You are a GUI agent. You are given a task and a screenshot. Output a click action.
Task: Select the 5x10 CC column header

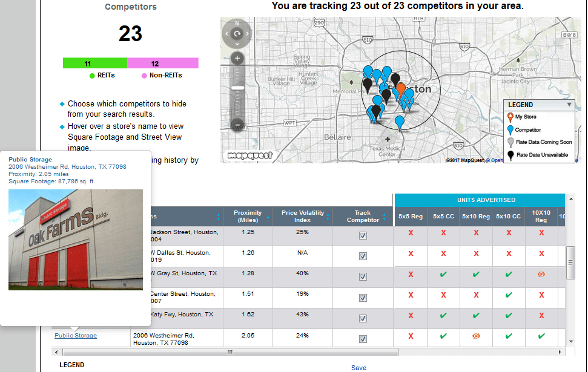(x=509, y=217)
